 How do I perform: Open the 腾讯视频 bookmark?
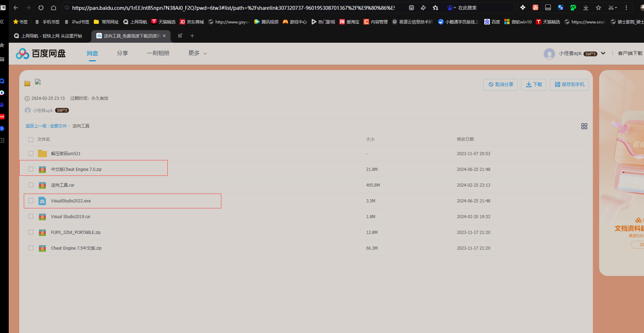click(x=266, y=22)
